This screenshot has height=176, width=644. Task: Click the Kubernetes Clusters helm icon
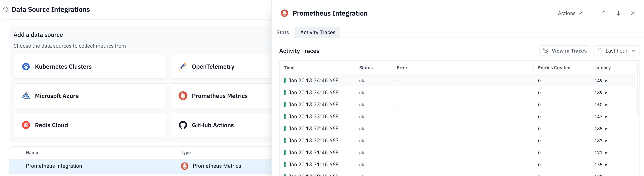click(x=26, y=66)
